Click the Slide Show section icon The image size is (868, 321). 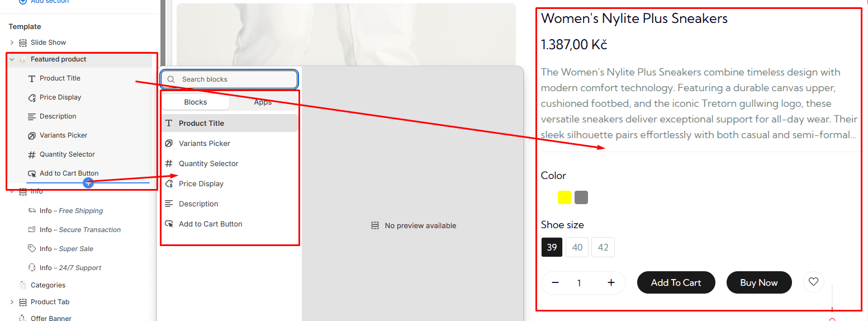[23, 43]
